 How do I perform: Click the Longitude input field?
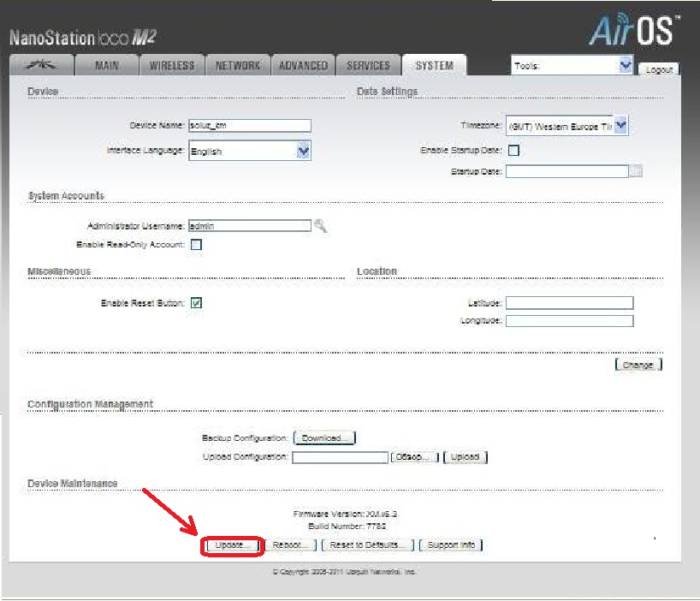(570, 320)
